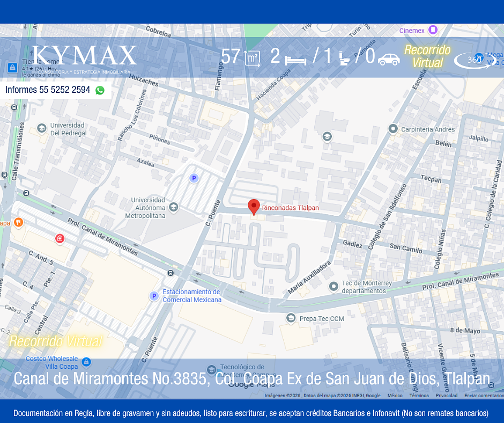The image size is (504, 423).
Task: Click the Colegio de San Ildefonso street label
Action: [x=387, y=217]
